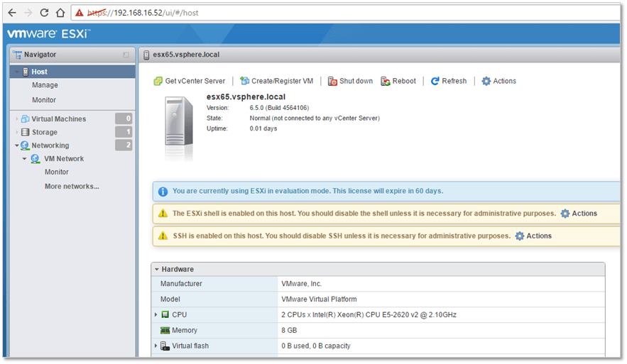
Task: Expand the Storage node
Action: tap(17, 132)
